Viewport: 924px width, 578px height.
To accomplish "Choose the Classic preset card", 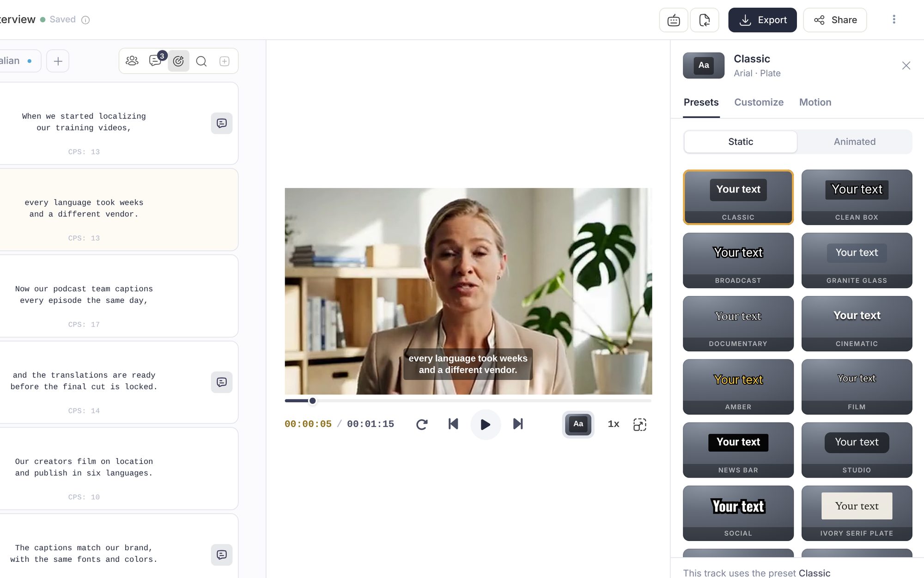I will point(738,197).
